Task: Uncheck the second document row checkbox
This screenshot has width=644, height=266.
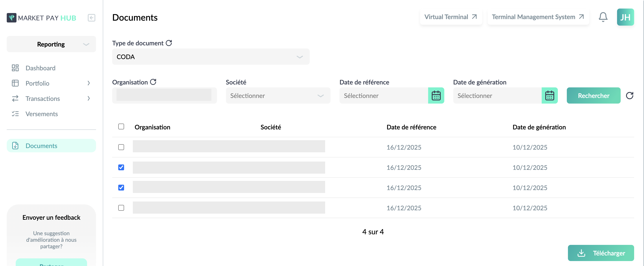Action: coord(121,167)
